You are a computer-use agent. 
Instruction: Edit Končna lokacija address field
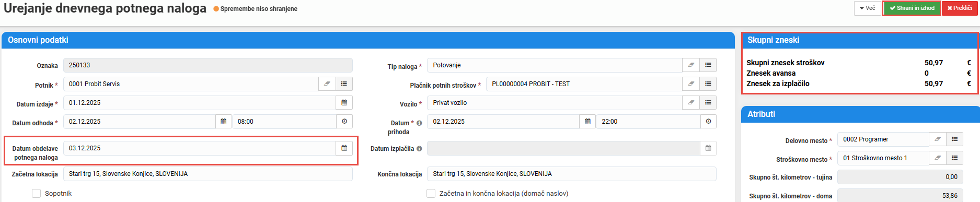(x=572, y=174)
